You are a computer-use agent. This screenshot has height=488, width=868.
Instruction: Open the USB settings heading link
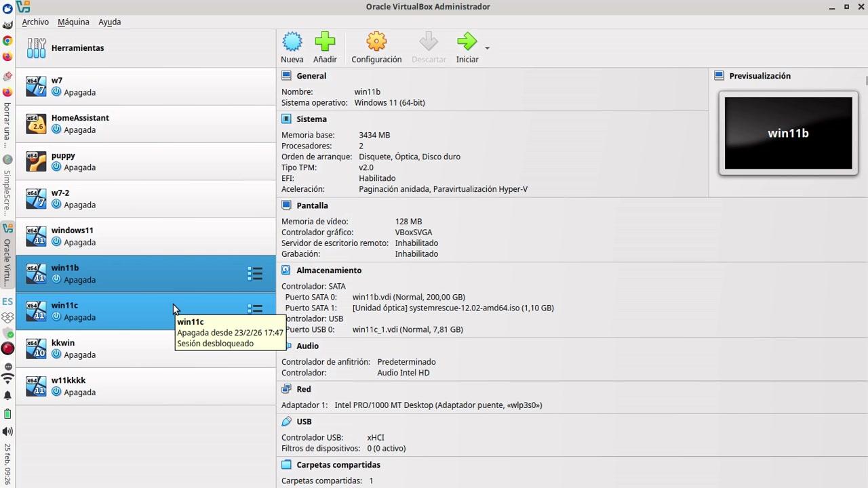[x=304, y=422]
